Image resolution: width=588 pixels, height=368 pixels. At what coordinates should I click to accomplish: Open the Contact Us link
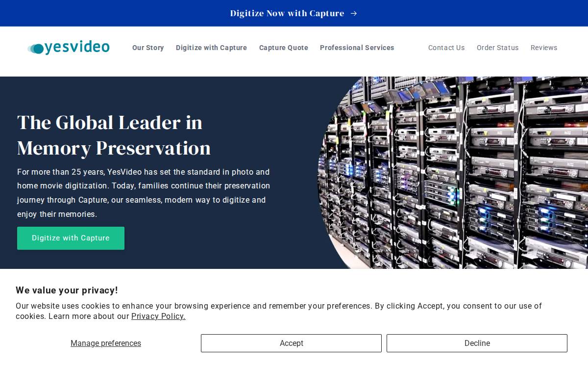(446, 48)
